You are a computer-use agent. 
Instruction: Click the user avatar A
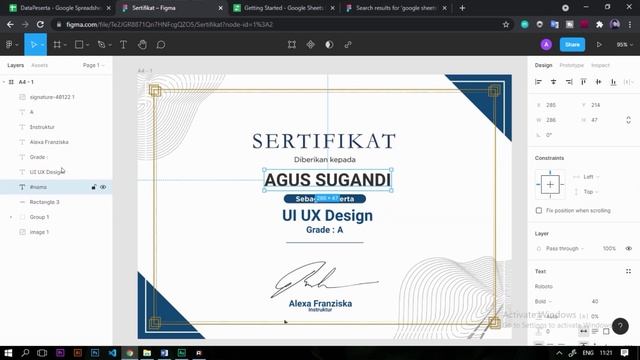coord(546,44)
